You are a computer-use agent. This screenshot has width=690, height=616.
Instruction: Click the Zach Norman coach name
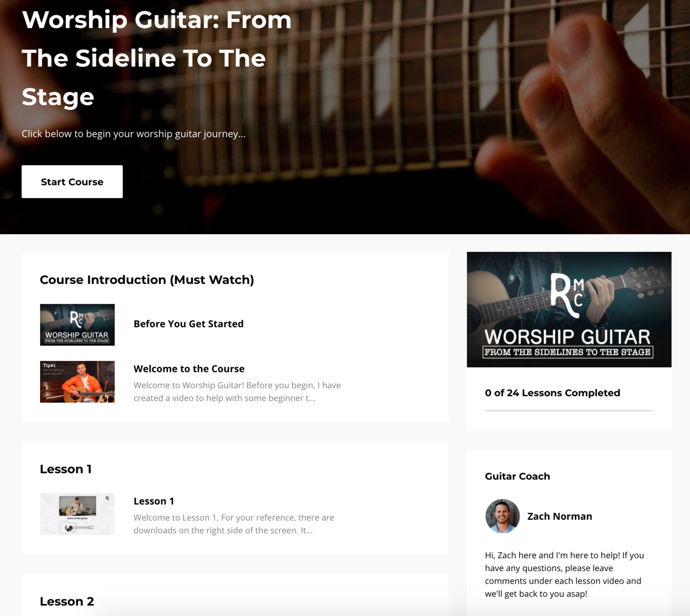tap(559, 516)
